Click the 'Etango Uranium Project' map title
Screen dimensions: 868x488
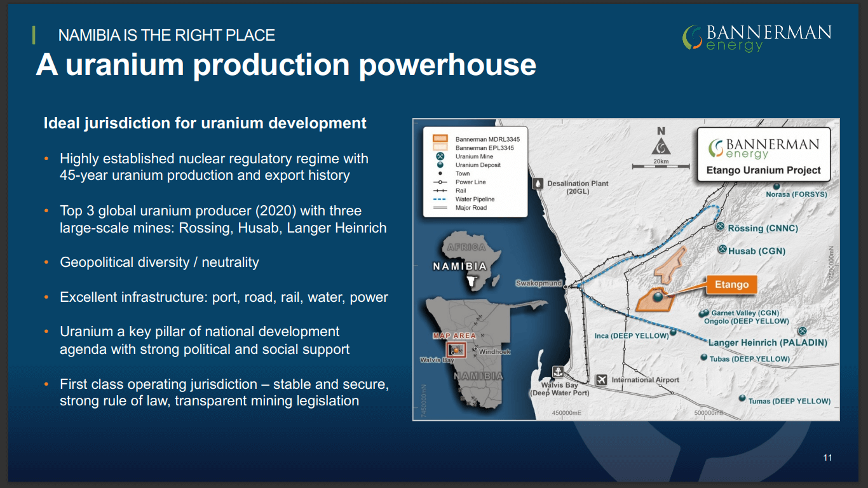pyautogui.click(x=764, y=170)
